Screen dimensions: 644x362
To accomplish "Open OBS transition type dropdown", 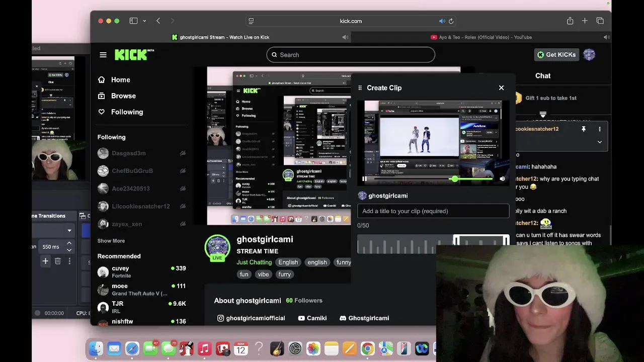I will 54,230.
